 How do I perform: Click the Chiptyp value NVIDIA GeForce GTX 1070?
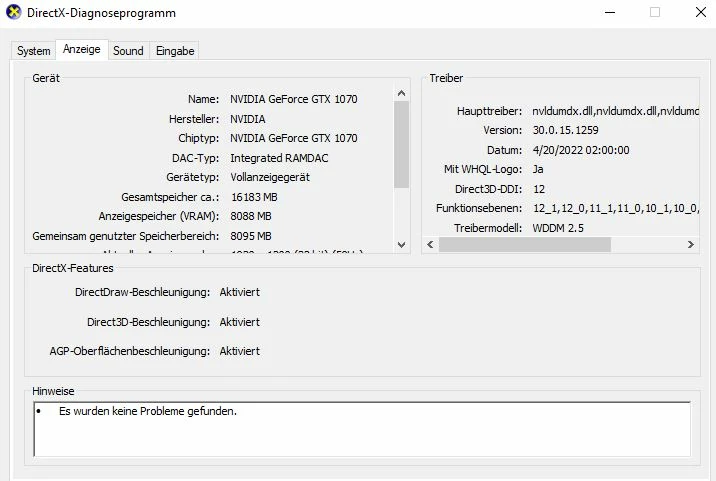pos(294,138)
